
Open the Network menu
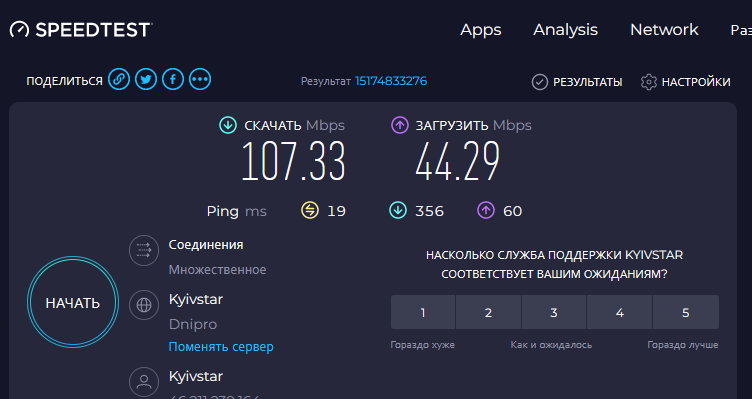click(x=664, y=30)
